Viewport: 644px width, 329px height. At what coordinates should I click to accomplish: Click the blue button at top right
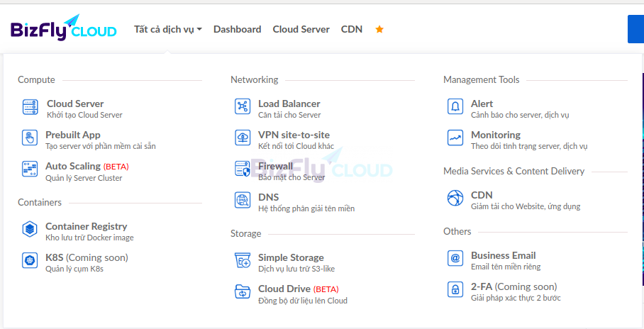click(635, 29)
